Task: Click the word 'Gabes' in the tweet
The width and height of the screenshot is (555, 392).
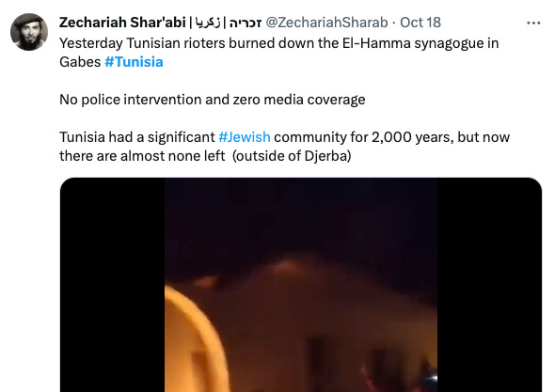Action: 80,62
